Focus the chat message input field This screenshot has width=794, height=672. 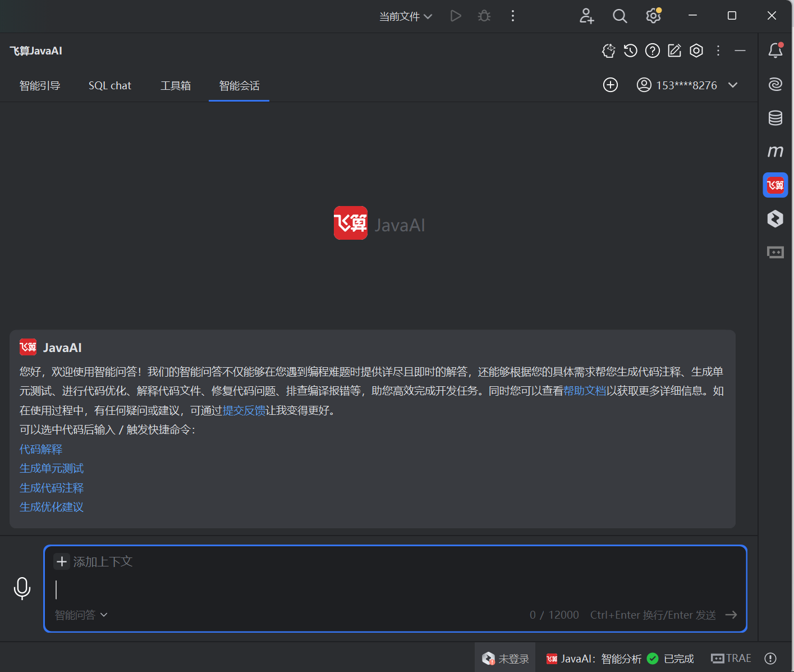click(395, 589)
